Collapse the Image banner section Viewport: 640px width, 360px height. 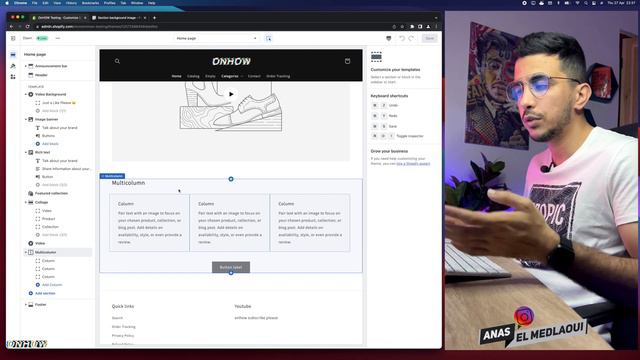click(26, 119)
